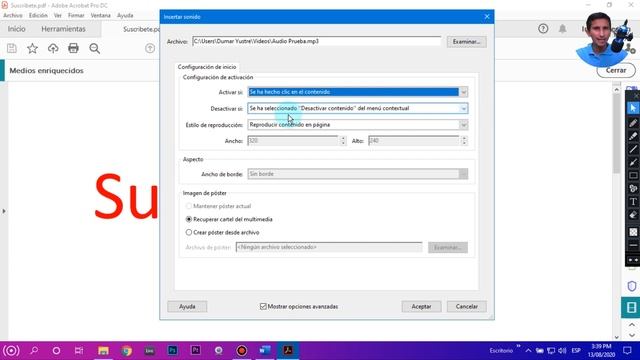Switch to the Herramientas tab
640x360 pixels.
point(63,29)
